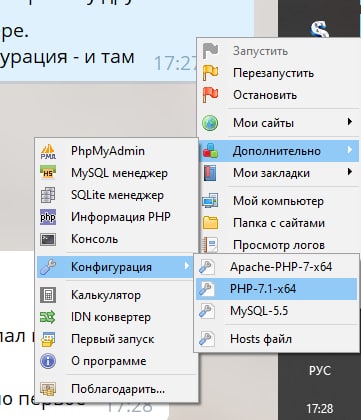The image size is (361, 420).
Task: Click the red flag icon beside Остановить
Action: tap(210, 95)
